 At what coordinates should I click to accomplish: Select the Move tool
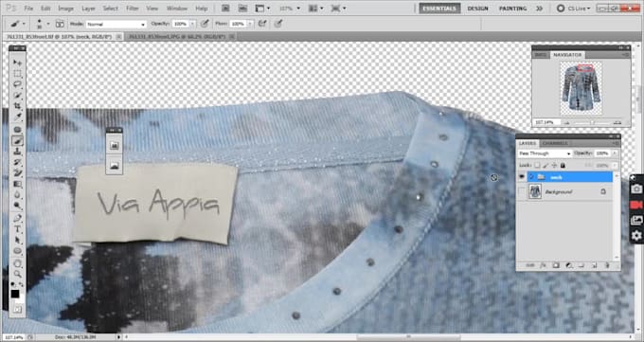click(17, 63)
